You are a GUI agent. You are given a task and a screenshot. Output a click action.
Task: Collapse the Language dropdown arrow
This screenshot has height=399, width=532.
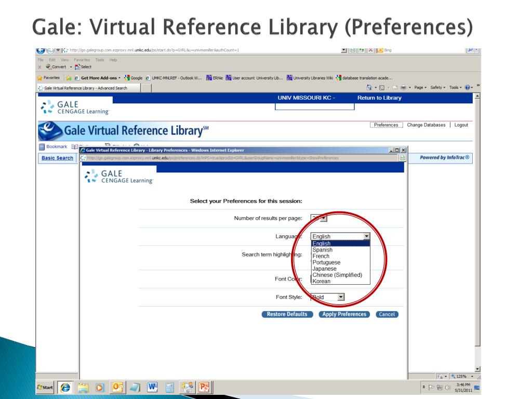(366, 236)
